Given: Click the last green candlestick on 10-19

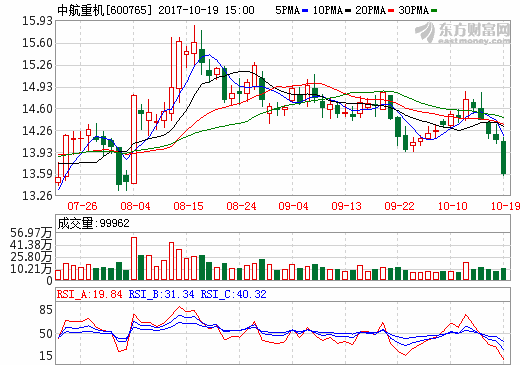Looking at the screenshot, I should coord(503,157).
